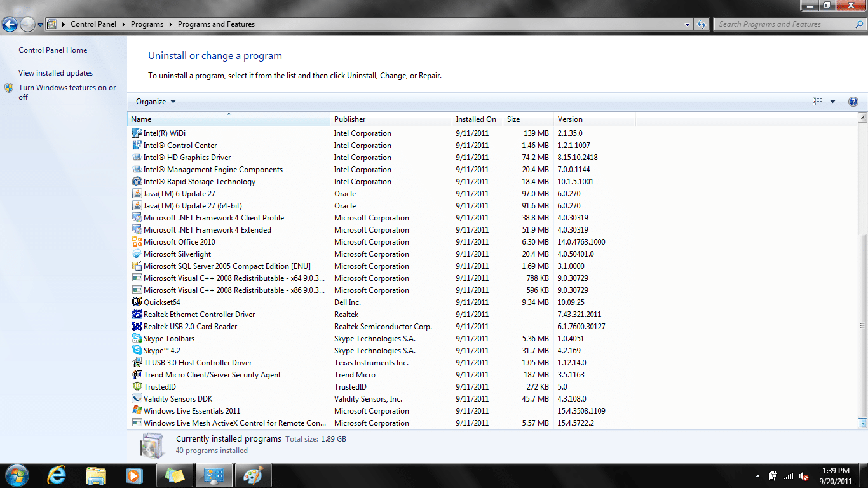Image resolution: width=868 pixels, height=488 pixels.
Task: Show hidden system tray icons
Action: point(757,476)
